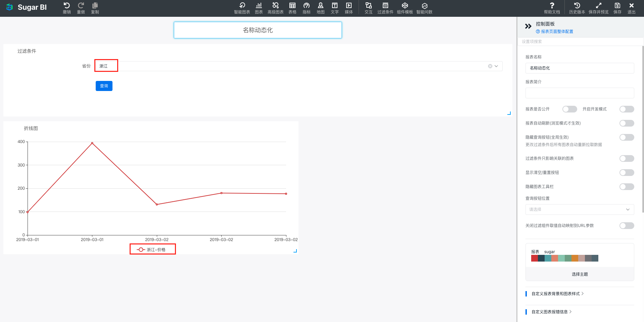Copy the selected component (复制)
The width and height of the screenshot is (644, 322).
95,8
